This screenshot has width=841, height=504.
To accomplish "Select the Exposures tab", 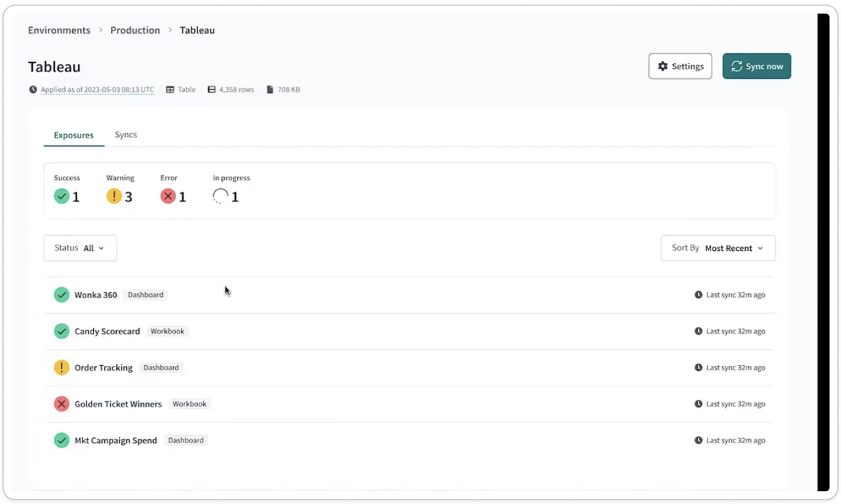I will (x=73, y=135).
